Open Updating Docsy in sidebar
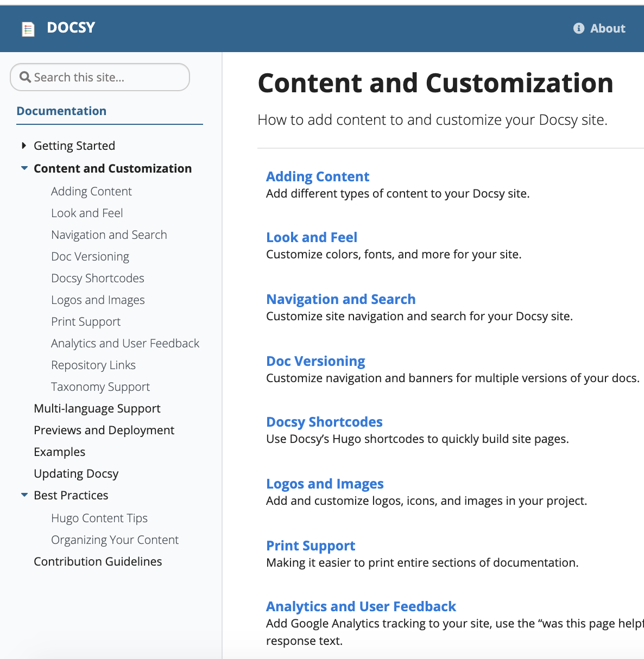This screenshot has height=659, width=644. pyautogui.click(x=76, y=473)
